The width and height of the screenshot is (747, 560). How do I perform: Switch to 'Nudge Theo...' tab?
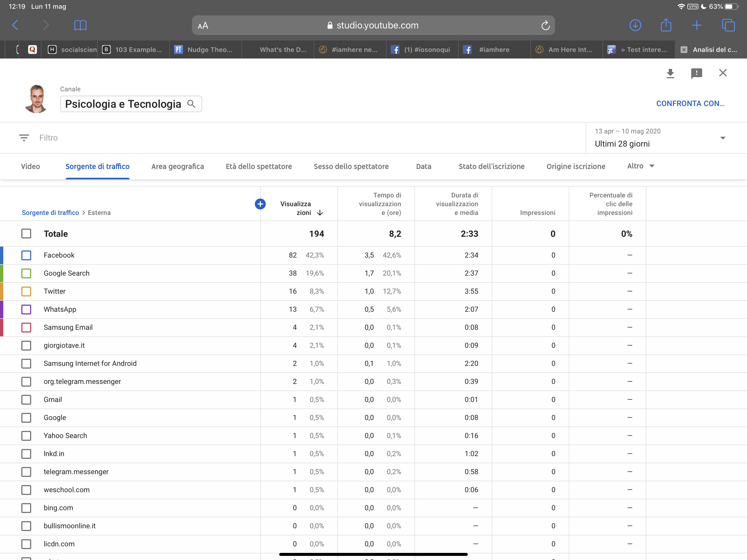pos(205,50)
